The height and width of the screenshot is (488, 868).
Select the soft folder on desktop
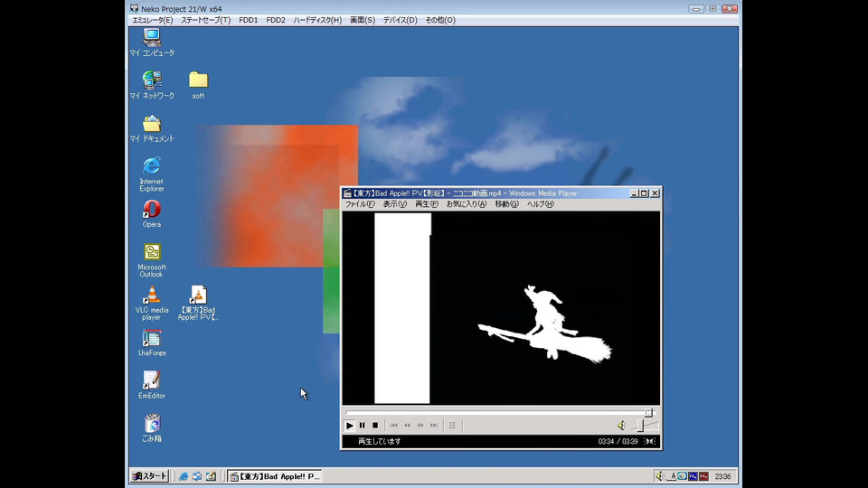click(198, 85)
